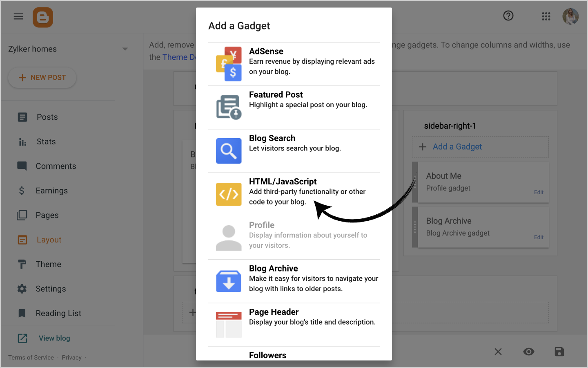Expand the Zylker homes blog dropdown

coord(125,49)
